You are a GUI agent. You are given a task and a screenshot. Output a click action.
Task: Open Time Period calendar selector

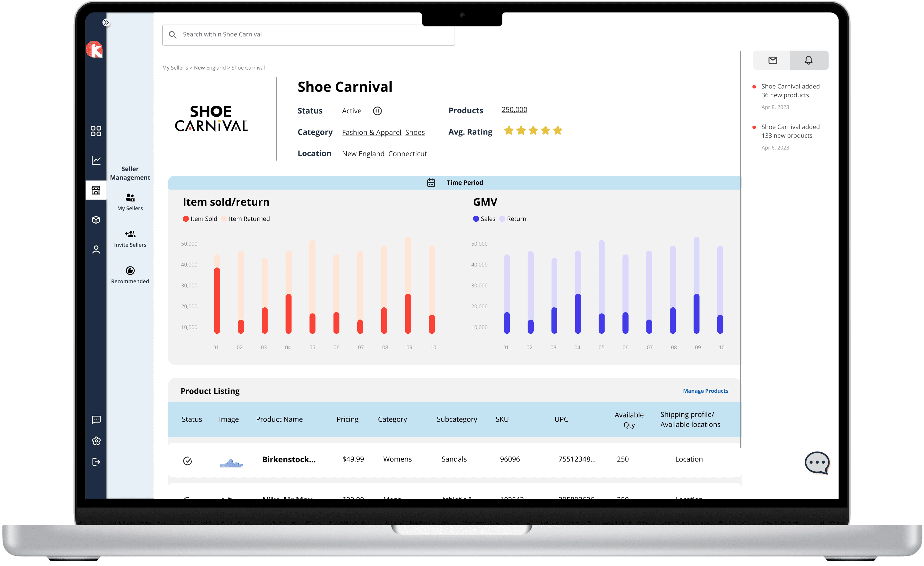pyautogui.click(x=455, y=183)
